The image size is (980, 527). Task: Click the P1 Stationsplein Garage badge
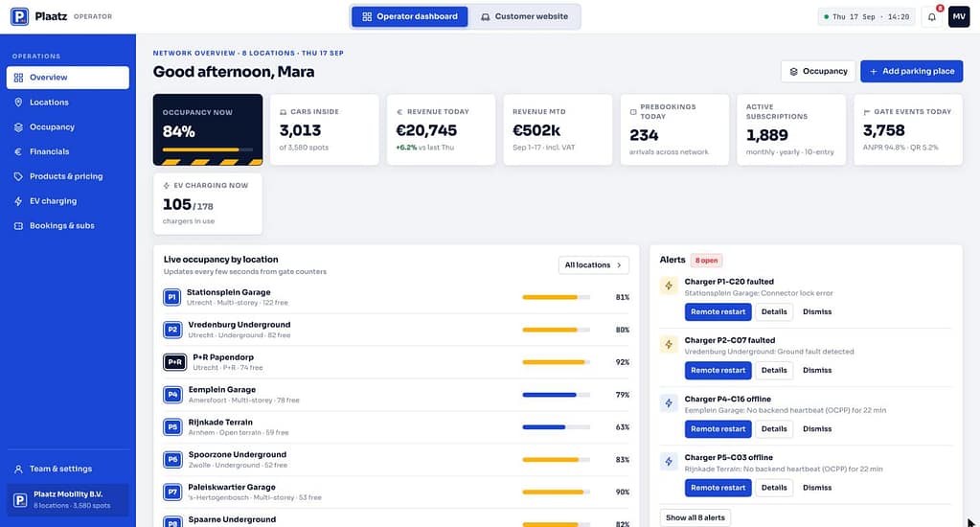pos(171,297)
